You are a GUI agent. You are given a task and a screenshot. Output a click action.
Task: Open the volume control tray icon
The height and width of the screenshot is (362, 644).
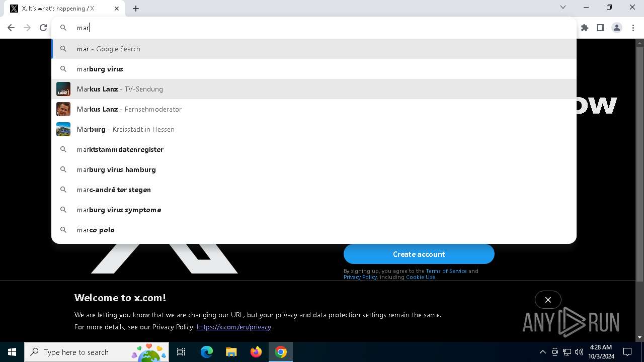click(579, 352)
